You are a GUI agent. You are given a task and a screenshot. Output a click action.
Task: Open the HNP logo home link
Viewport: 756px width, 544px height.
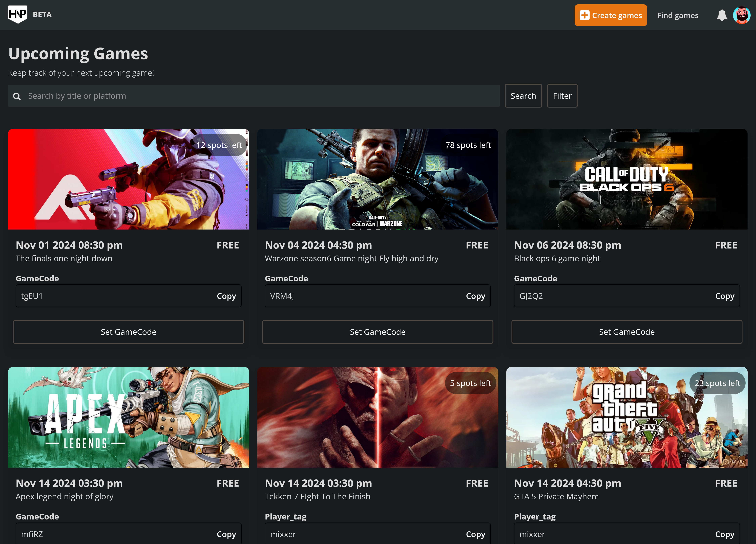click(x=18, y=15)
